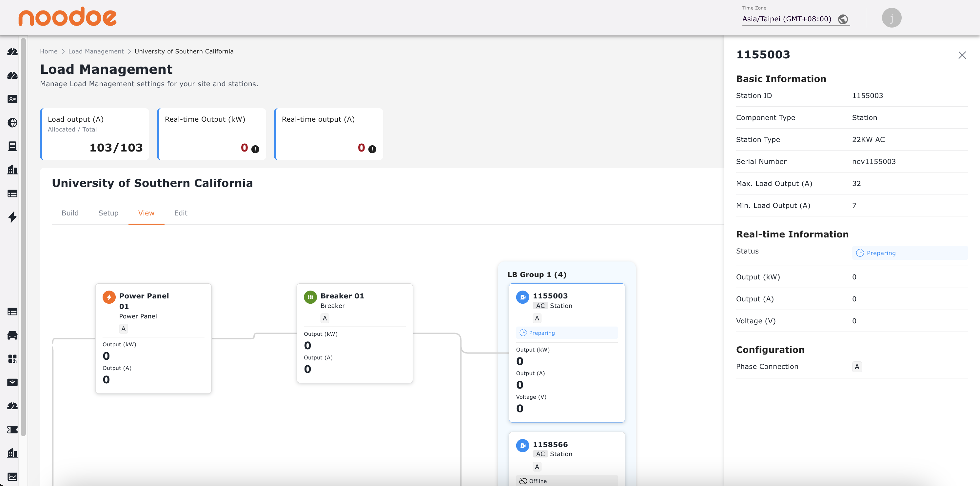Click the Configuration heading
The image size is (980, 486).
pyautogui.click(x=770, y=350)
